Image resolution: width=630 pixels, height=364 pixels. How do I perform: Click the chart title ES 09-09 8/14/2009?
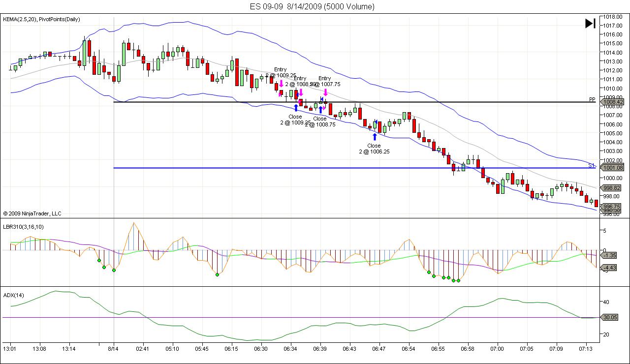click(x=312, y=6)
